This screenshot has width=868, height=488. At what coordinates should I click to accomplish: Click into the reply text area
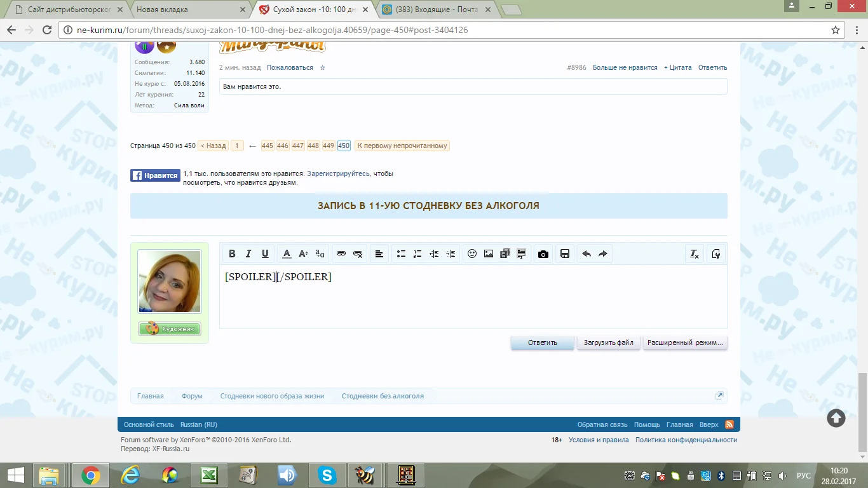click(x=473, y=297)
